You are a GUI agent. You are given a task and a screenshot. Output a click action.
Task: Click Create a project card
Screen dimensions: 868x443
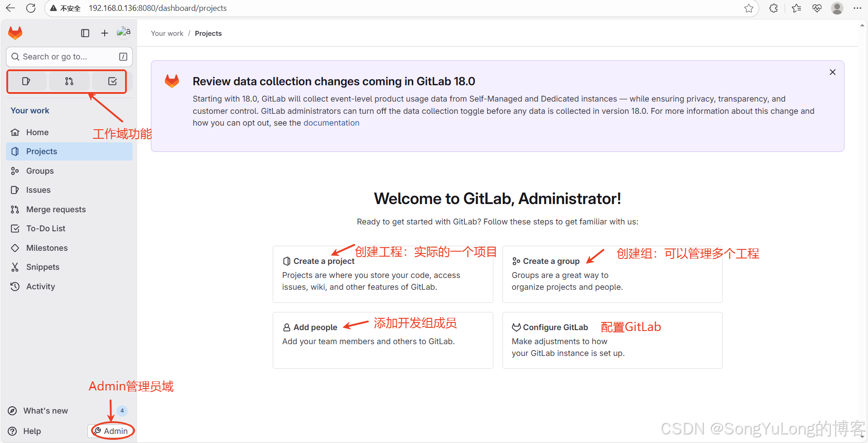[x=383, y=274]
